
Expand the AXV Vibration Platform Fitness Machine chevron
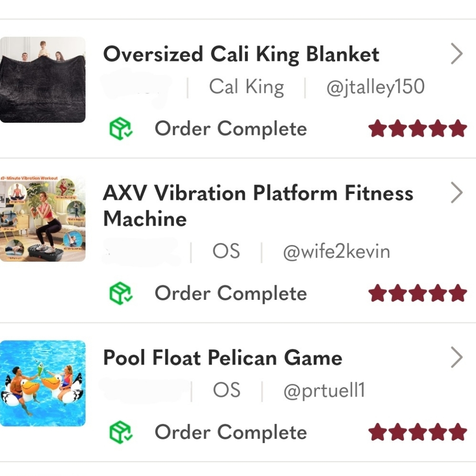pyautogui.click(x=456, y=194)
